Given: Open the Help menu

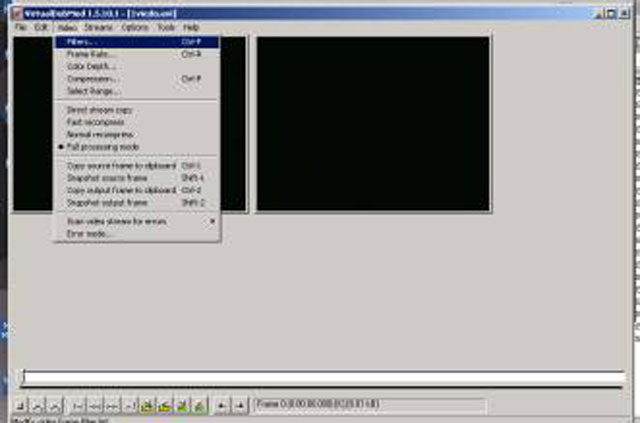Looking at the screenshot, I should click(191, 27).
